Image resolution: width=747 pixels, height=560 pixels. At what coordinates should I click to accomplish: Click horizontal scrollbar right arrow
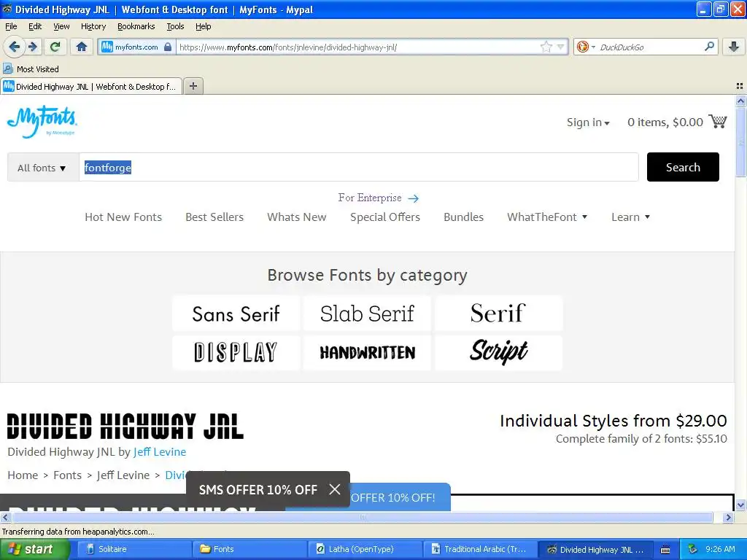[x=728, y=517]
